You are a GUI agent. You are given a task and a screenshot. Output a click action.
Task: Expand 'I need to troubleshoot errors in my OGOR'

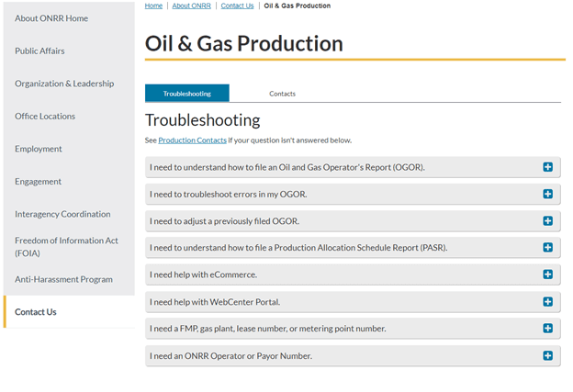(x=229, y=194)
